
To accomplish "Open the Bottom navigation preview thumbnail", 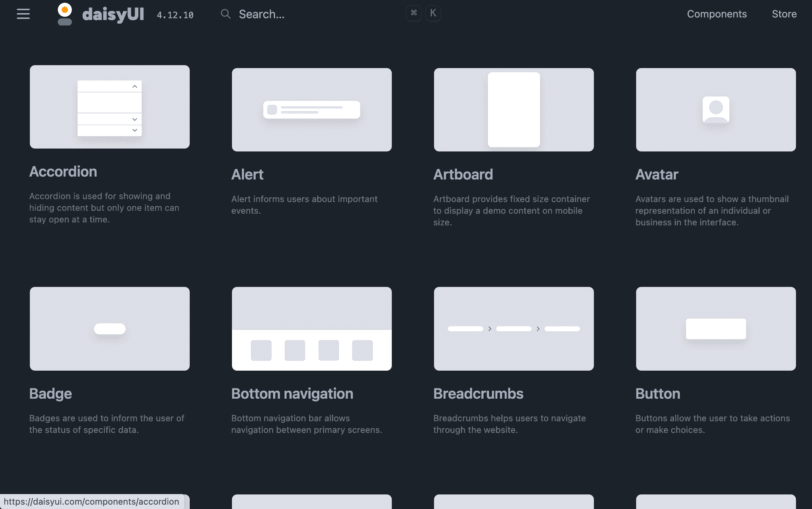I will coord(312,329).
